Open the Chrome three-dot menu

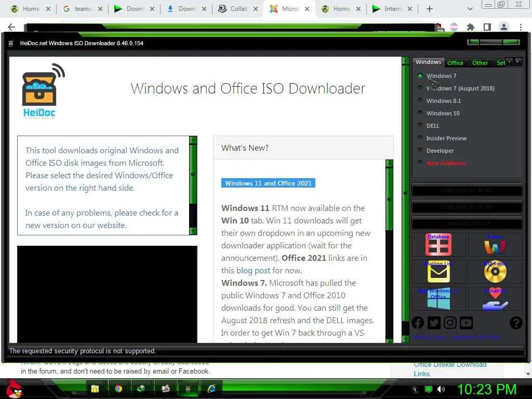tap(521, 27)
